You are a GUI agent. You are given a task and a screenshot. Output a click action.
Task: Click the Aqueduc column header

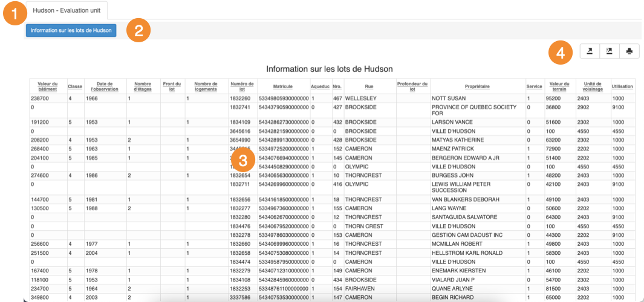click(x=320, y=86)
